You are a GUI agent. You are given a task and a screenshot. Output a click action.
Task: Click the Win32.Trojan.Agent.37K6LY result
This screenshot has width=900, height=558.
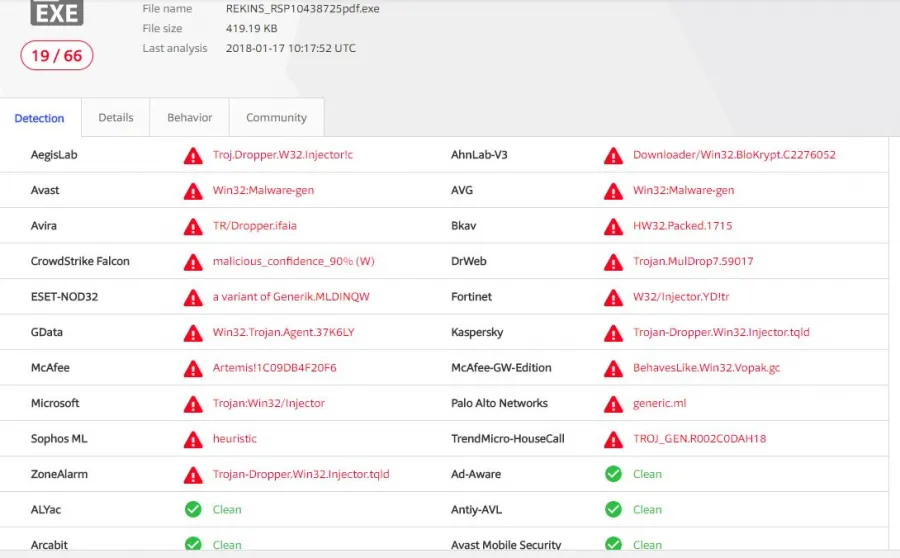[x=284, y=332]
